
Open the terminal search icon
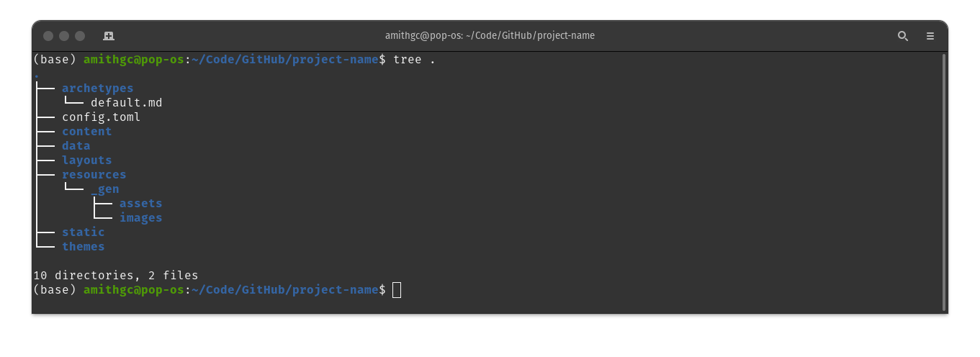click(x=902, y=36)
